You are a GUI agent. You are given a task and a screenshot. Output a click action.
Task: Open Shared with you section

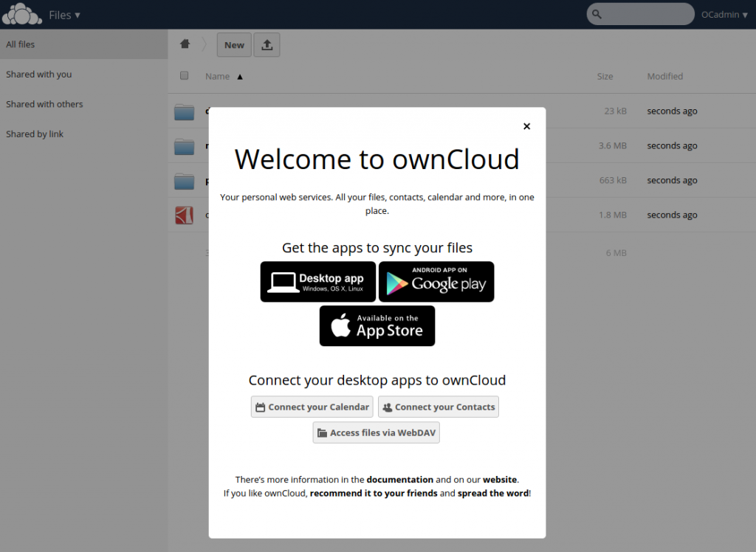84,75
